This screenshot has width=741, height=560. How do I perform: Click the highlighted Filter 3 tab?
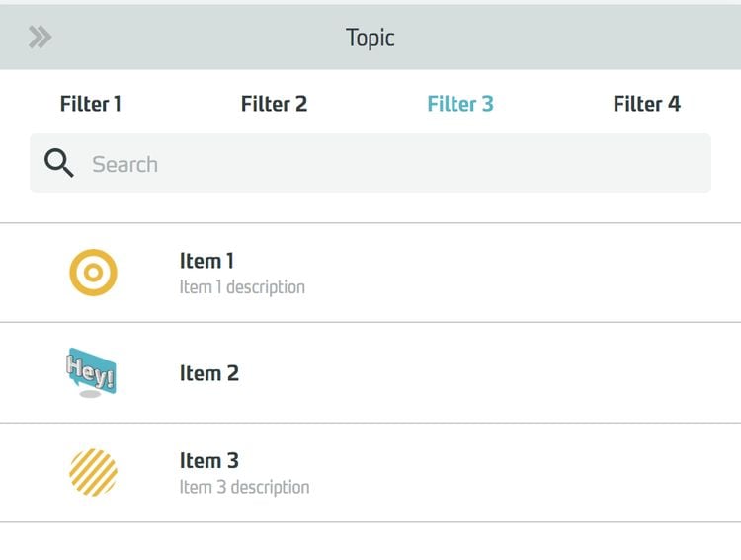(460, 104)
